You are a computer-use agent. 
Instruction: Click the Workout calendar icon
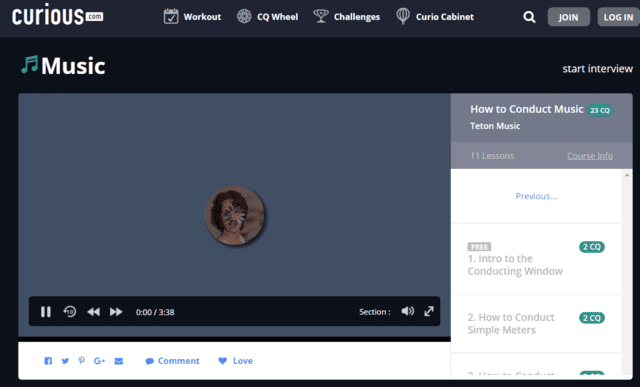pos(171,16)
